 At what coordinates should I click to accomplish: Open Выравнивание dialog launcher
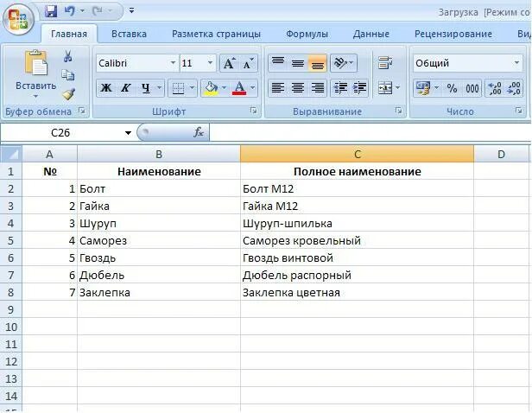coord(399,111)
